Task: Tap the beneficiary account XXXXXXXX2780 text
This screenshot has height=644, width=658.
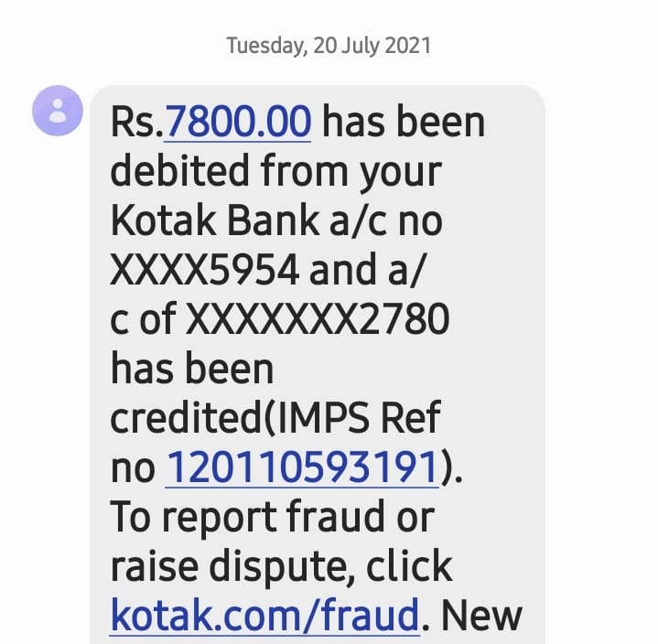Action: coord(318,319)
